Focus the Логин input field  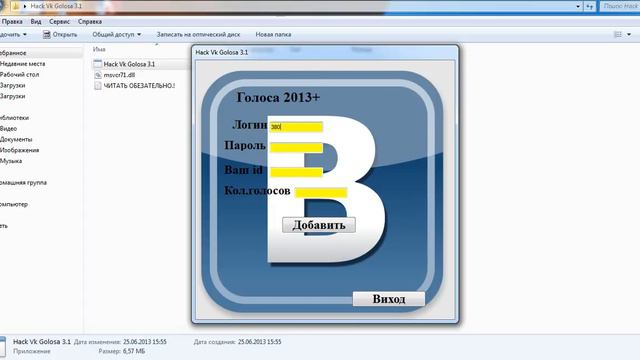pyautogui.click(x=296, y=127)
